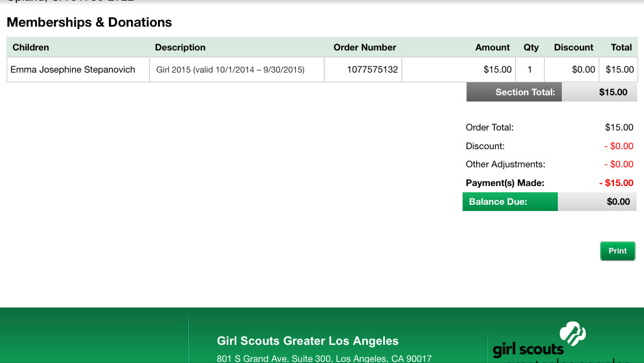Viewport: 644px width, 363px height.
Task: Click the Order Total label
Action: pyautogui.click(x=489, y=127)
